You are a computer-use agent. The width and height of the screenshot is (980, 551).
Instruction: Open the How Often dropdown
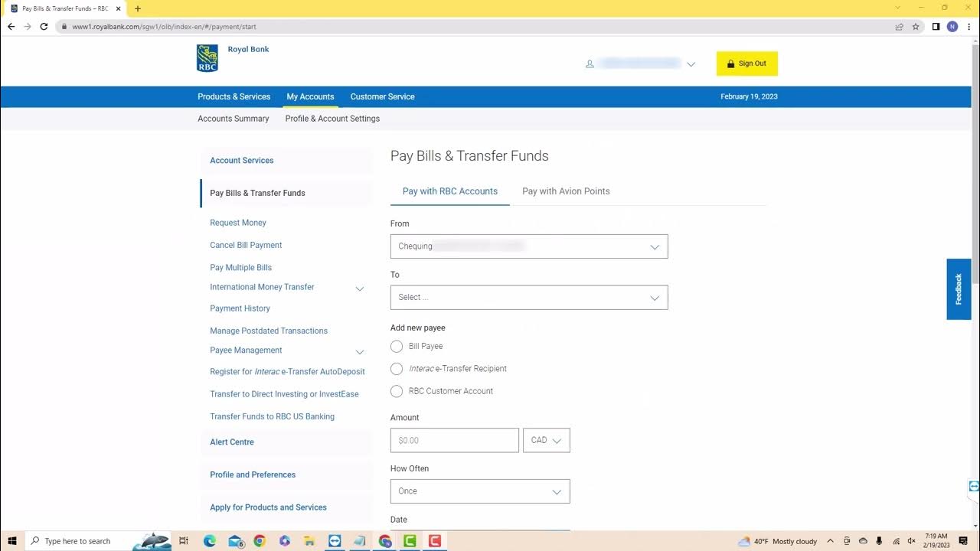pyautogui.click(x=480, y=491)
